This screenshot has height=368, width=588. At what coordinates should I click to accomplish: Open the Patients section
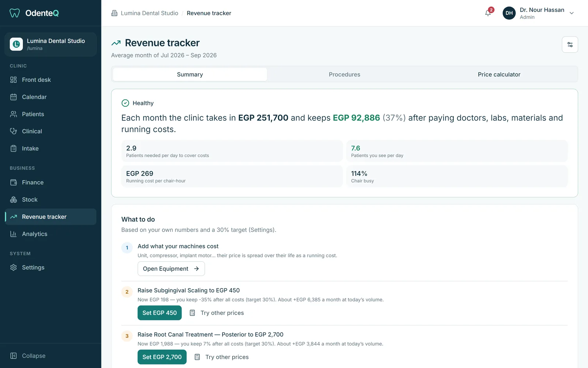tap(51, 114)
